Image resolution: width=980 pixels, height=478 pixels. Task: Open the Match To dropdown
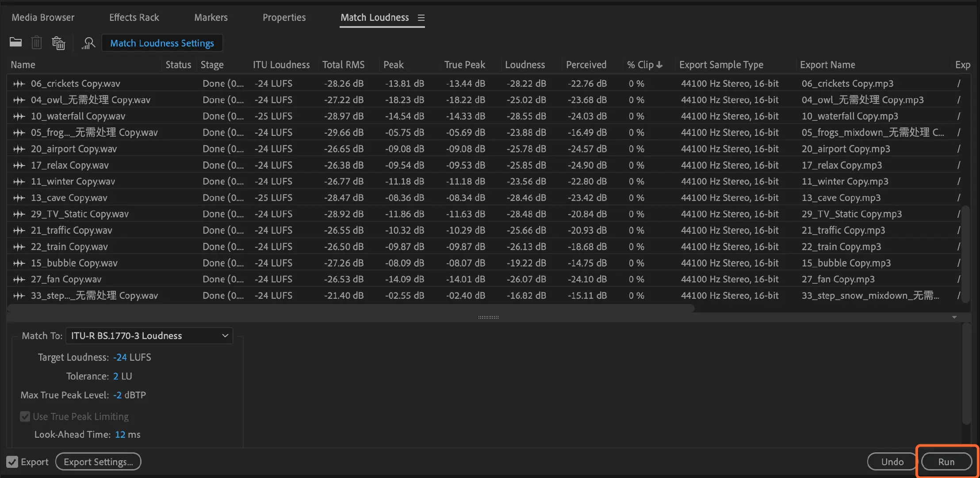149,336
